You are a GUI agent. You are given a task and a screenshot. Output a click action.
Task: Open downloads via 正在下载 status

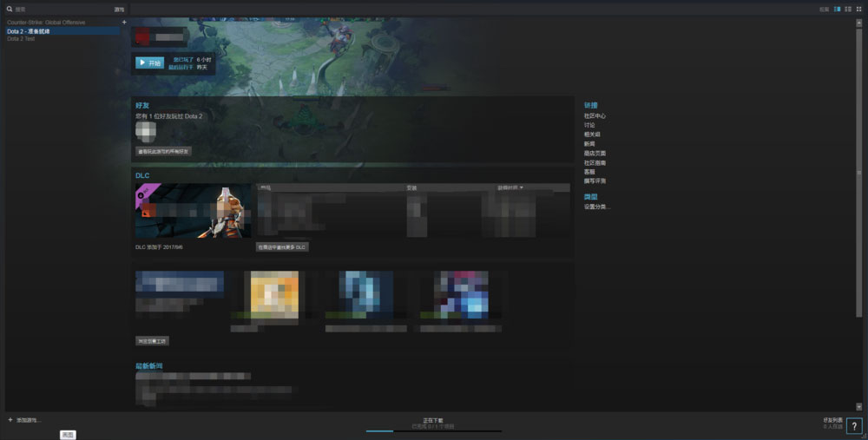433,421
